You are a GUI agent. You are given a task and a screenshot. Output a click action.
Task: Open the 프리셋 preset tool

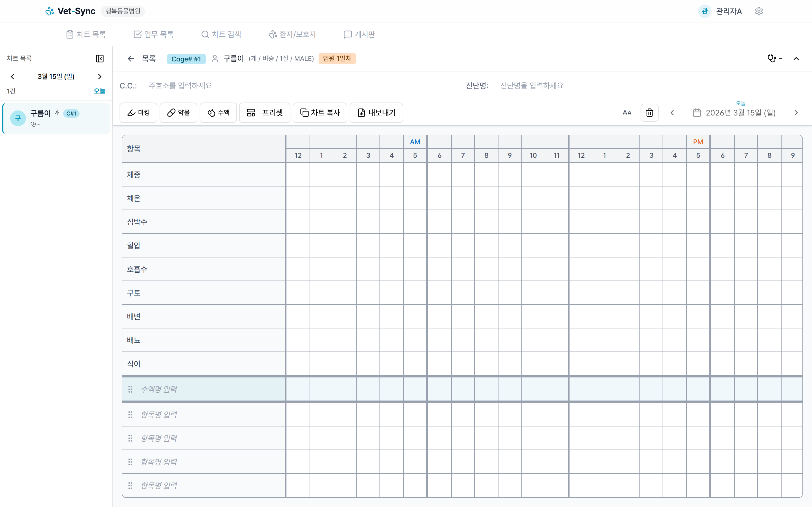pos(264,112)
